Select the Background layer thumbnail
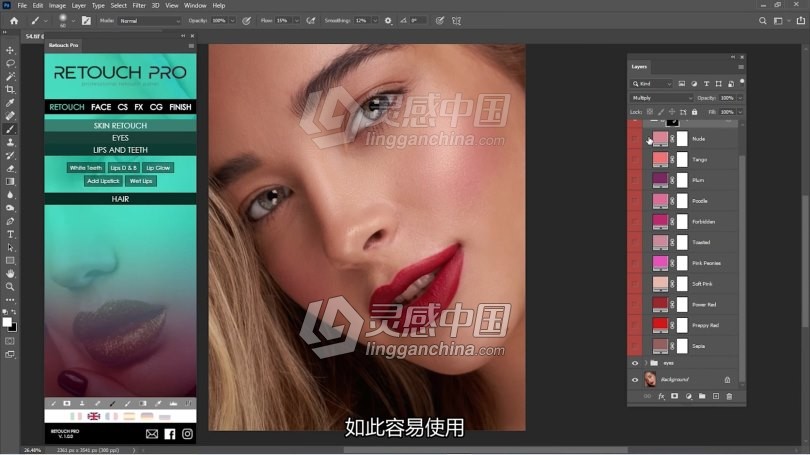This screenshot has width=810, height=455. 650,380
